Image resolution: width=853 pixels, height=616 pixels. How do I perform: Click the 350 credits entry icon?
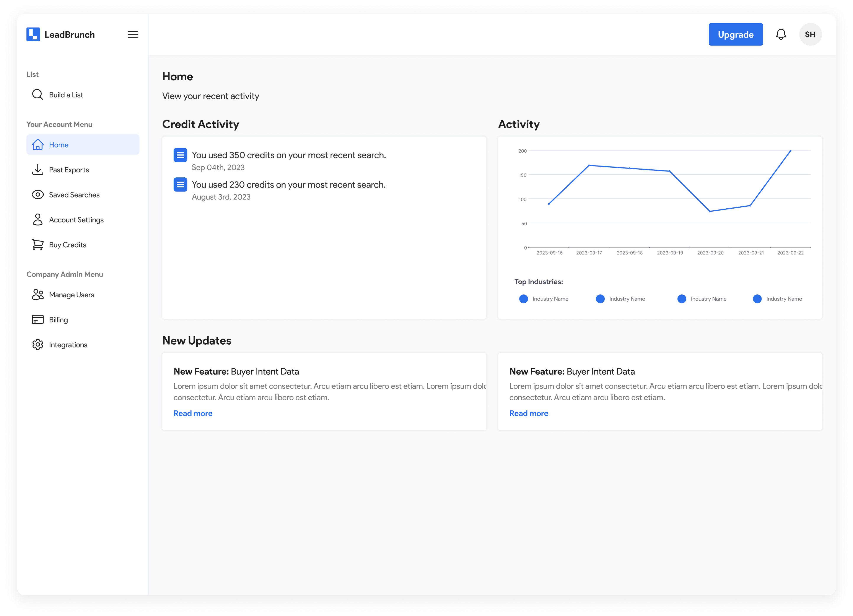[180, 155]
